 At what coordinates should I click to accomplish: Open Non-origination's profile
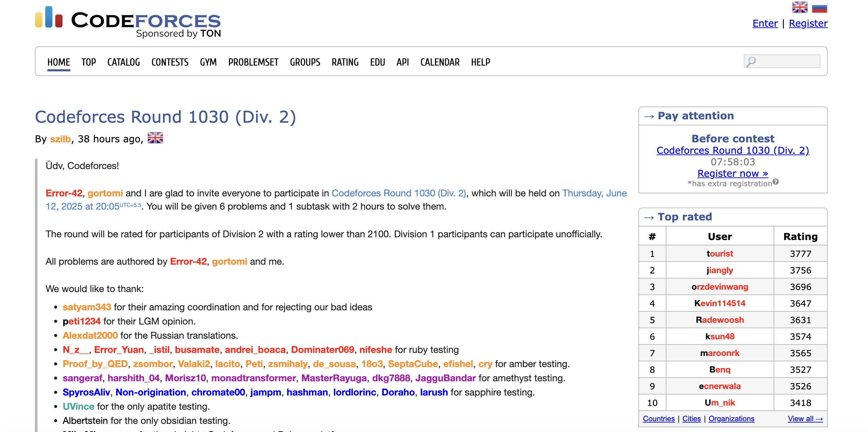click(x=151, y=392)
